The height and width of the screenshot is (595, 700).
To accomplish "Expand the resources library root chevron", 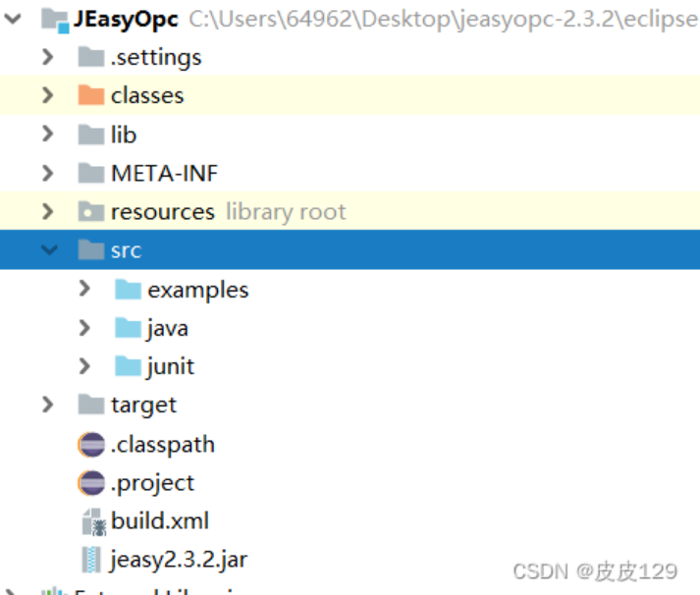I will [48, 211].
